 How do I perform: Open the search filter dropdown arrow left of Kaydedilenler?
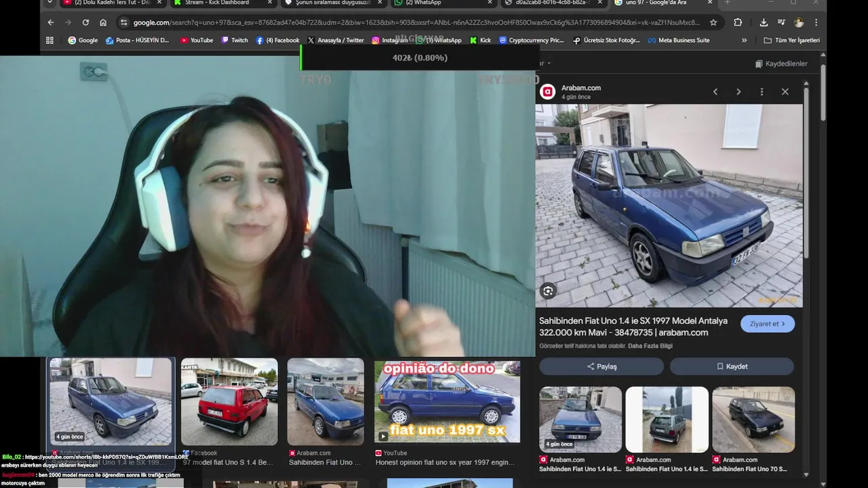[549, 63]
